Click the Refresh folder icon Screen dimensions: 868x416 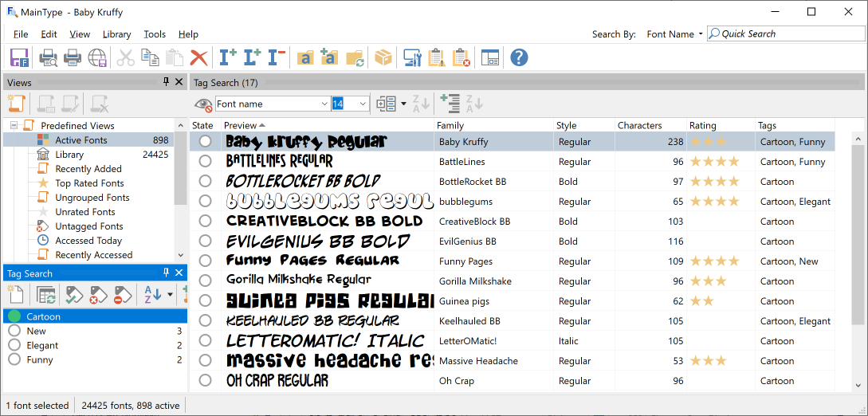coord(355,57)
